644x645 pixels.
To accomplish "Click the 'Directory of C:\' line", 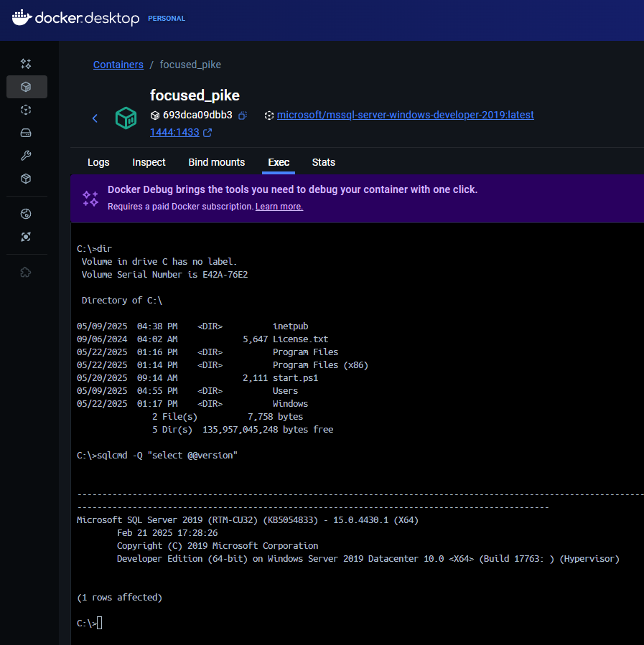I will point(122,301).
